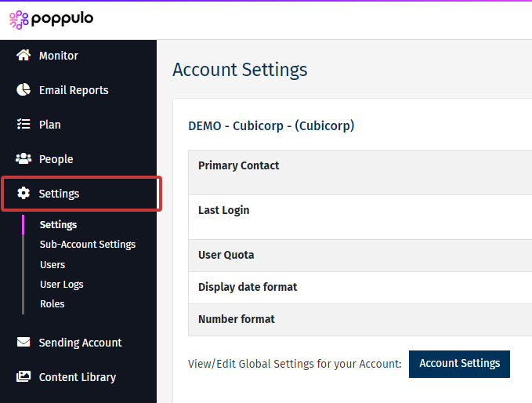Viewport: 532px width, 403px height.
Task: Select Roles from the Settings submenu
Action: point(52,304)
